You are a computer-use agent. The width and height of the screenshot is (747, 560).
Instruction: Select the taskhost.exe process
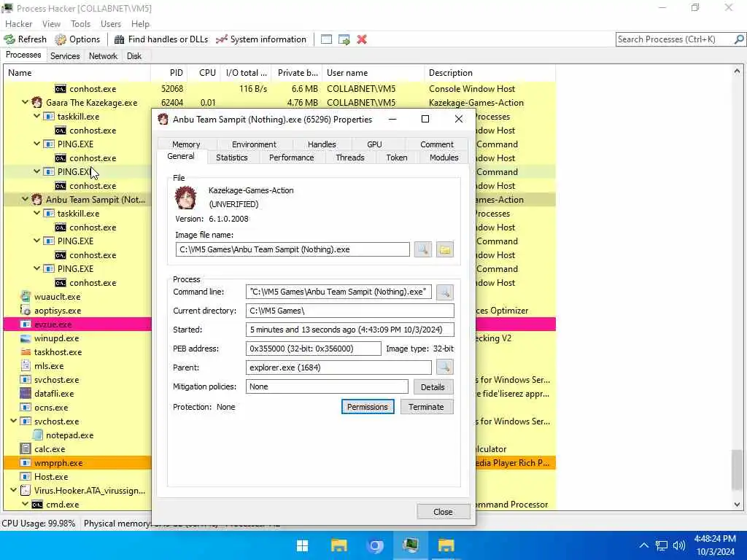click(x=58, y=352)
